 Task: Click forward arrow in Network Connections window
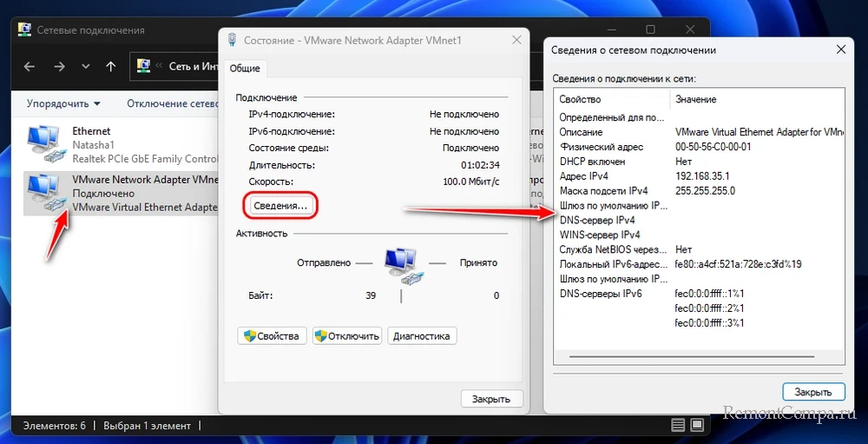(x=59, y=67)
